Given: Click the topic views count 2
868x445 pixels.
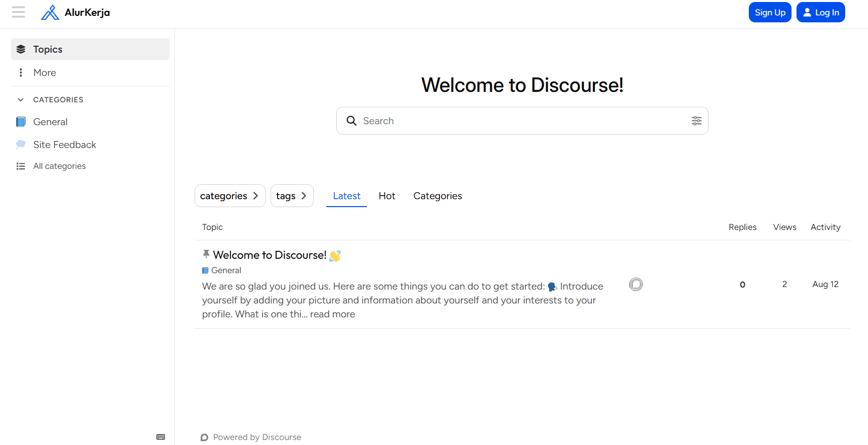Looking at the screenshot, I should [x=785, y=284].
